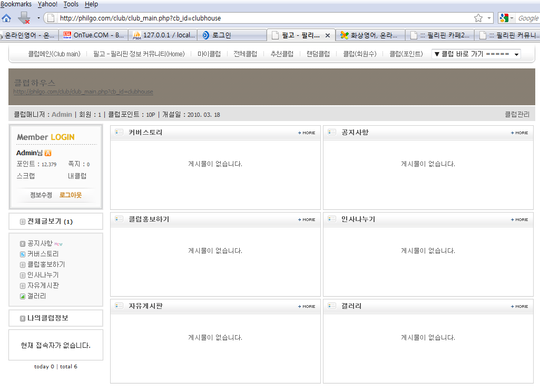
Task: Open 자유게시판 in the sidebar list
Action: click(43, 286)
